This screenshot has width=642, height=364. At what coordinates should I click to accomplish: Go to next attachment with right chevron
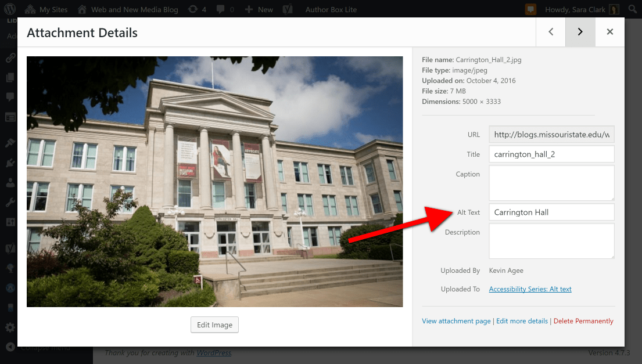coord(580,32)
